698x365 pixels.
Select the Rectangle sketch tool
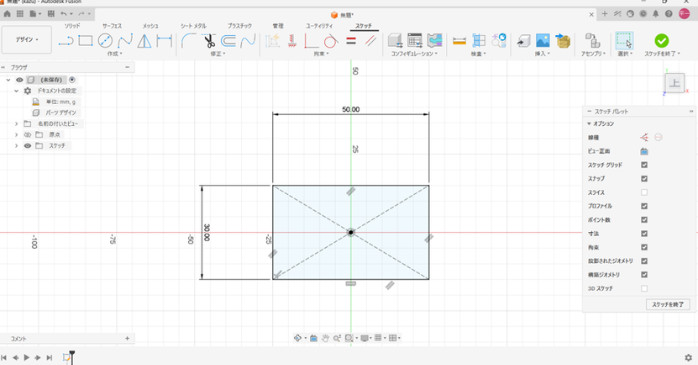[x=85, y=41]
